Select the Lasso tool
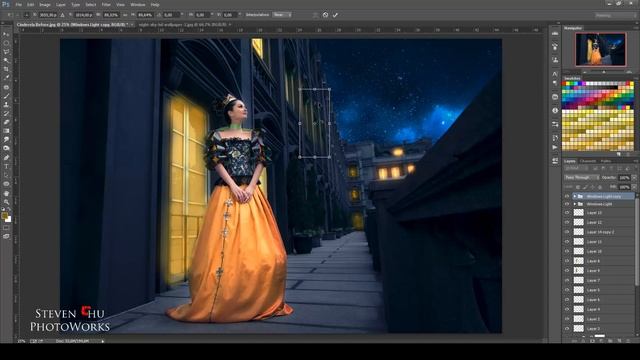640x360 pixels. [x=6, y=52]
